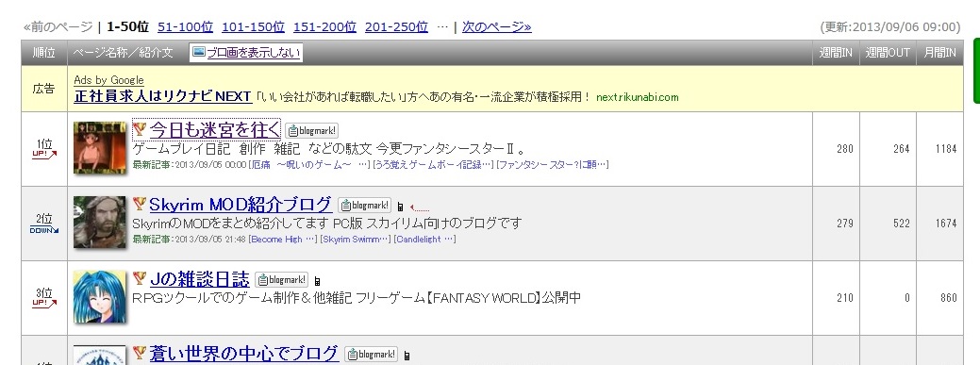
Task: Click the blogmark! button for Jの雑談日誌
Action: point(282,279)
